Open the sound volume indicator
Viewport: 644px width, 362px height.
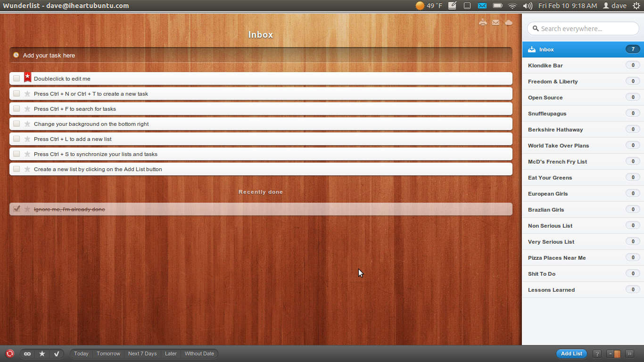(528, 6)
